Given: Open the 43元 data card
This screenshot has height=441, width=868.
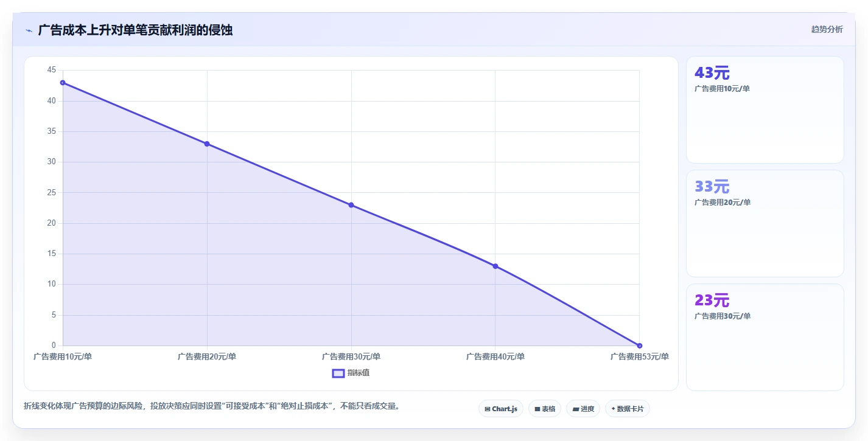Looking at the screenshot, I should pos(765,109).
